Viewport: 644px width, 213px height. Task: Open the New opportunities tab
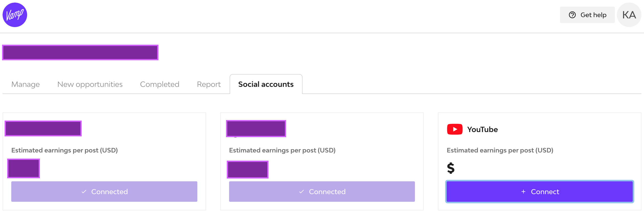tap(90, 84)
